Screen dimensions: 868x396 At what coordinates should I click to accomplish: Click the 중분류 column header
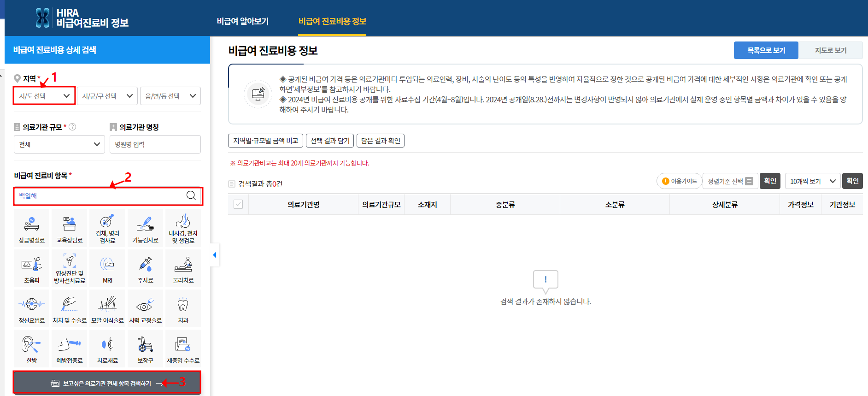click(505, 204)
